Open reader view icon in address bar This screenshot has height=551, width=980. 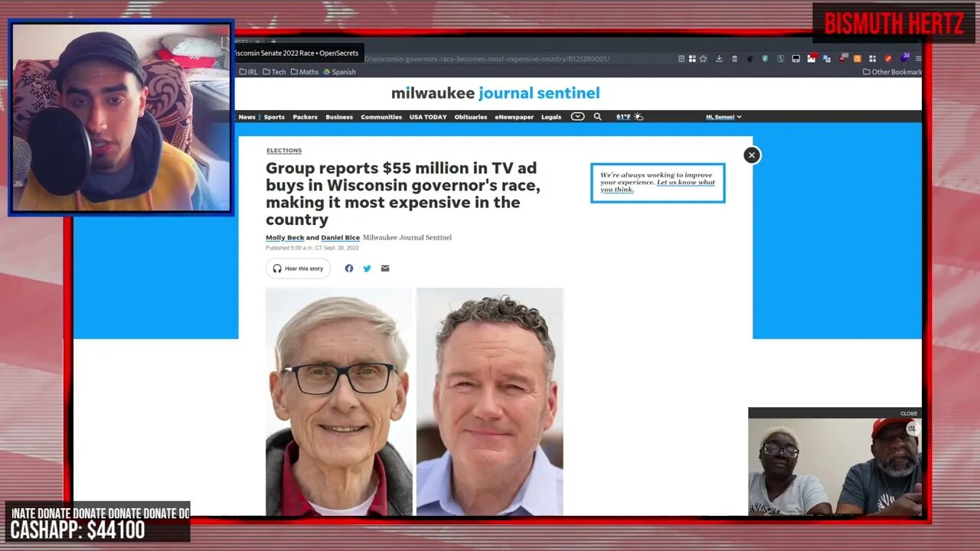tap(681, 59)
